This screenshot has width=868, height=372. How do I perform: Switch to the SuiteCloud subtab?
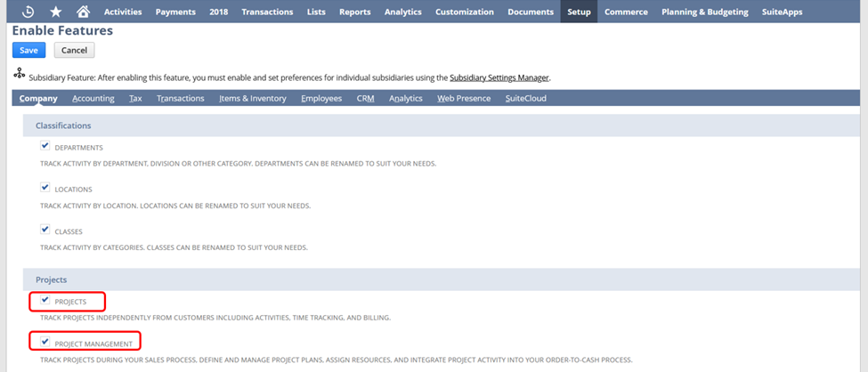[x=526, y=99]
